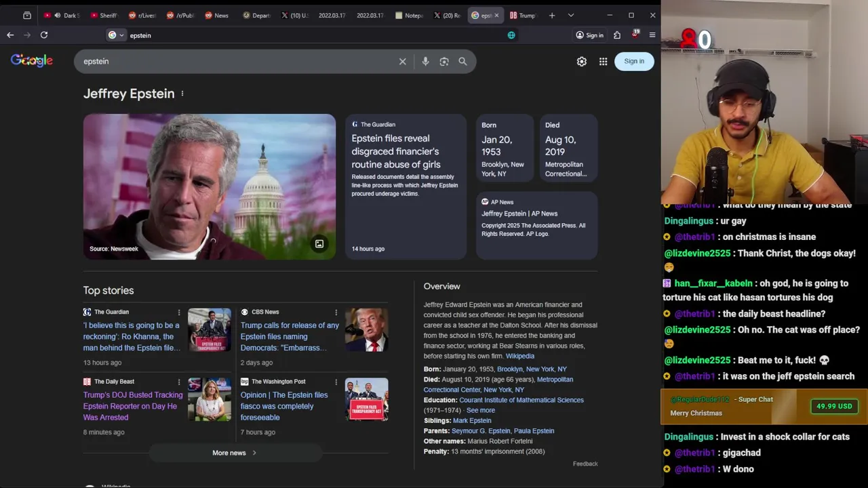Click the Google logo
Image resolution: width=868 pixels, height=488 pixels.
click(x=32, y=60)
